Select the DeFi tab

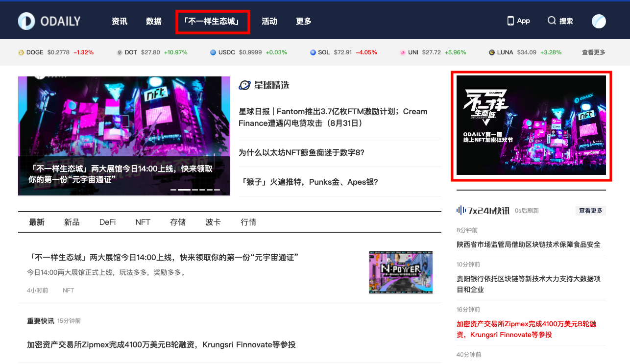pyautogui.click(x=108, y=222)
